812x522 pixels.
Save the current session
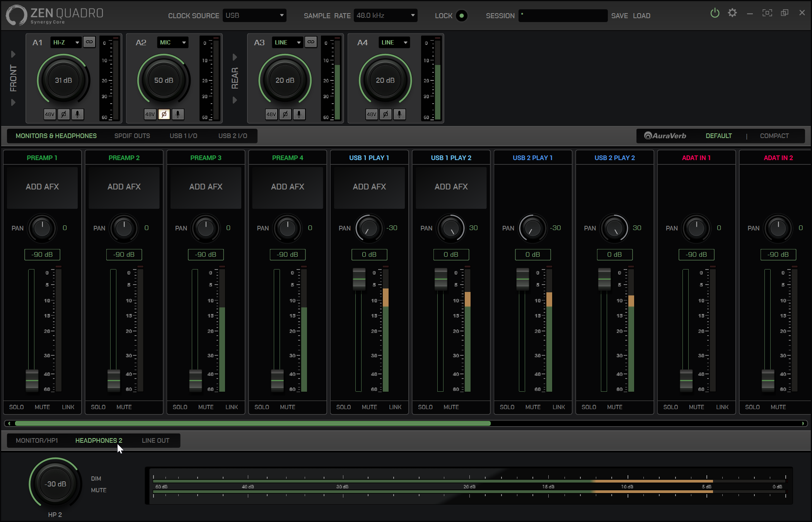[619, 16]
